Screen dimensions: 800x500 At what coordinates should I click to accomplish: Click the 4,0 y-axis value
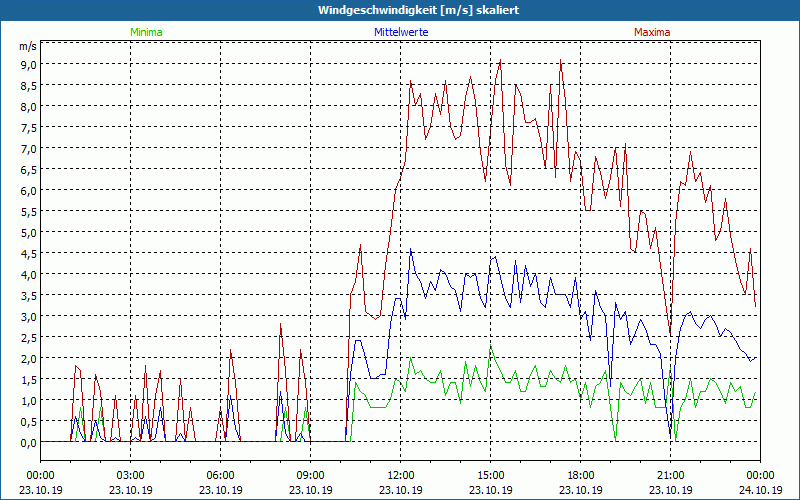coord(28,274)
